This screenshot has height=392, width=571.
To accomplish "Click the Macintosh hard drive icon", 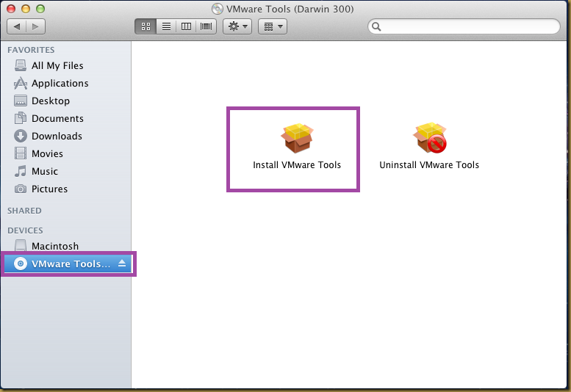I will (21, 245).
